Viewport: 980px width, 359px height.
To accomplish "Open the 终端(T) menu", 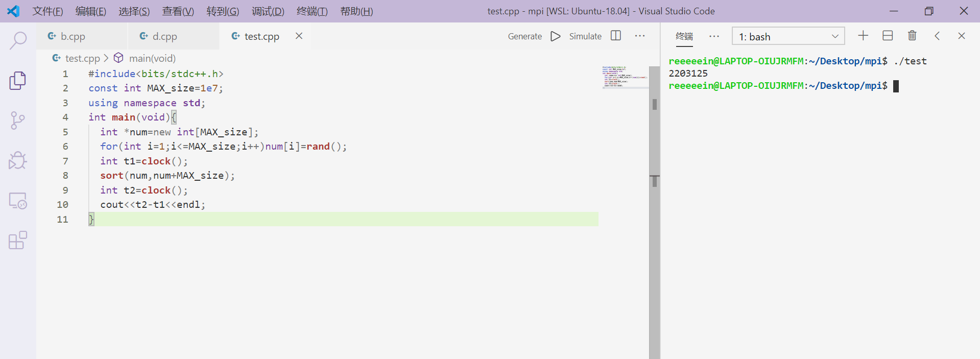I will (312, 11).
